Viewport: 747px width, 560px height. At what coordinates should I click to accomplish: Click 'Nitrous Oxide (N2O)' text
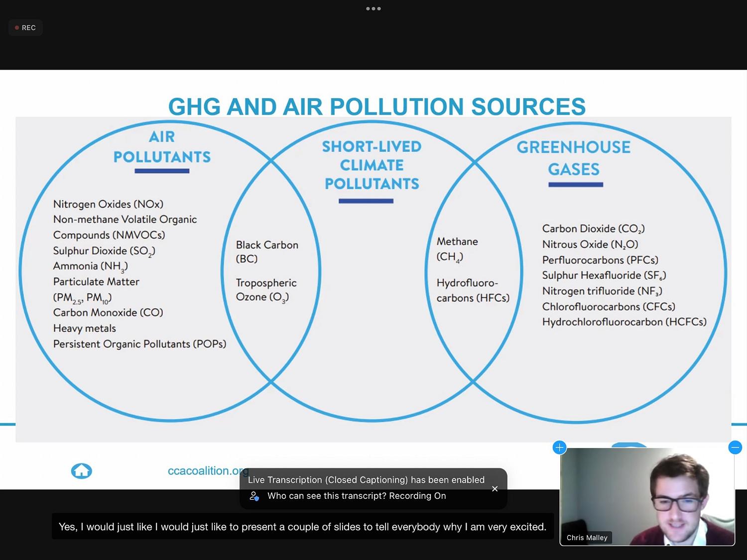point(590,244)
